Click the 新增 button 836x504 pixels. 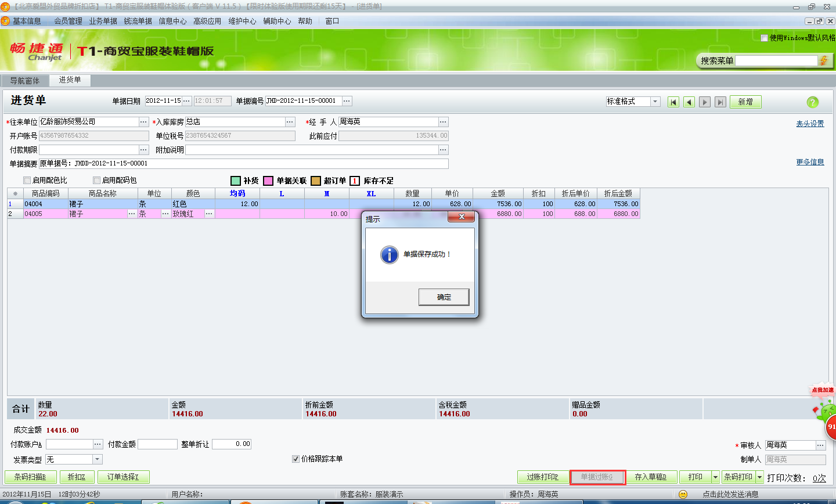[x=745, y=102]
